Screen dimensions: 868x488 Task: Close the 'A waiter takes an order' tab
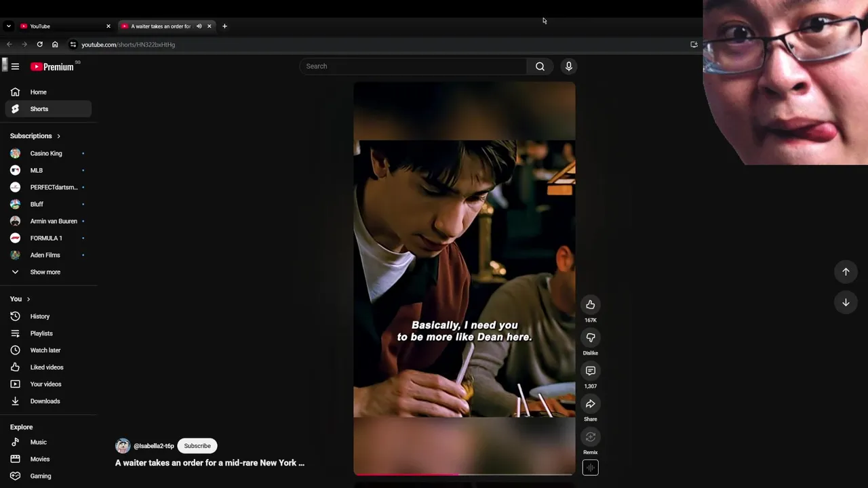pyautogui.click(x=210, y=26)
